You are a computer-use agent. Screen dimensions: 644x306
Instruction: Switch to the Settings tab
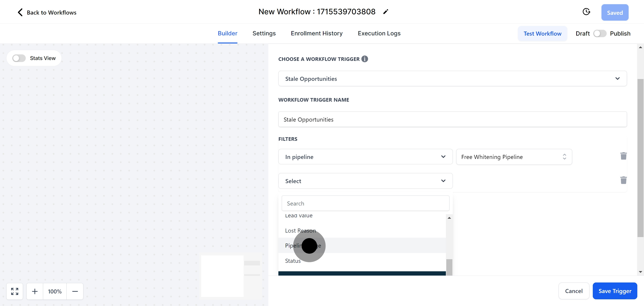coord(264,33)
